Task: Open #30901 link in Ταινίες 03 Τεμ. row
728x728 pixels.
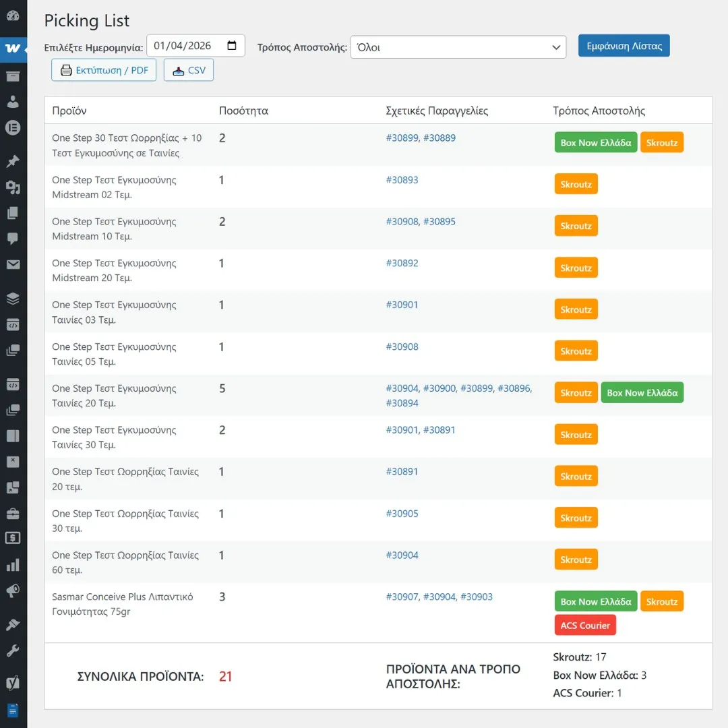Action: (x=402, y=305)
